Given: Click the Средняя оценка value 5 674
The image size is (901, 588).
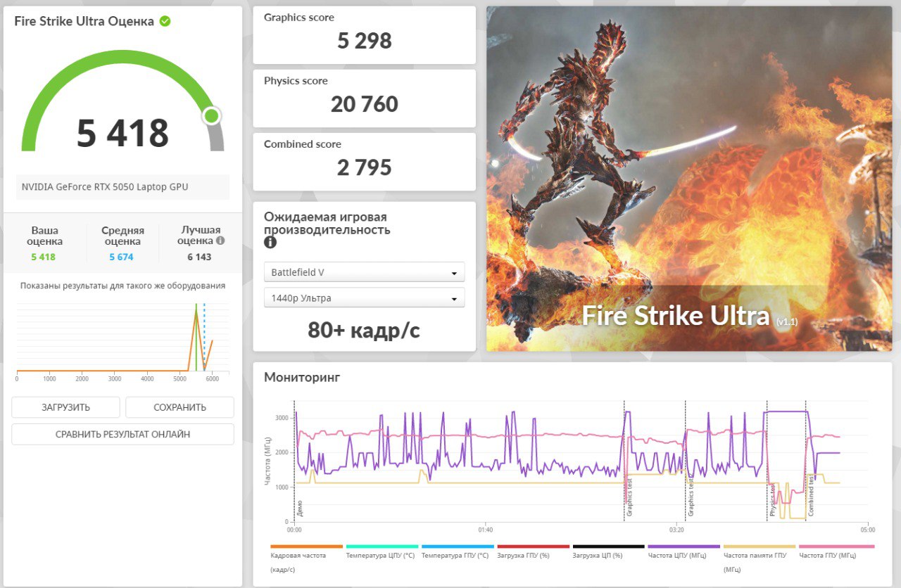Looking at the screenshot, I should pos(121,257).
